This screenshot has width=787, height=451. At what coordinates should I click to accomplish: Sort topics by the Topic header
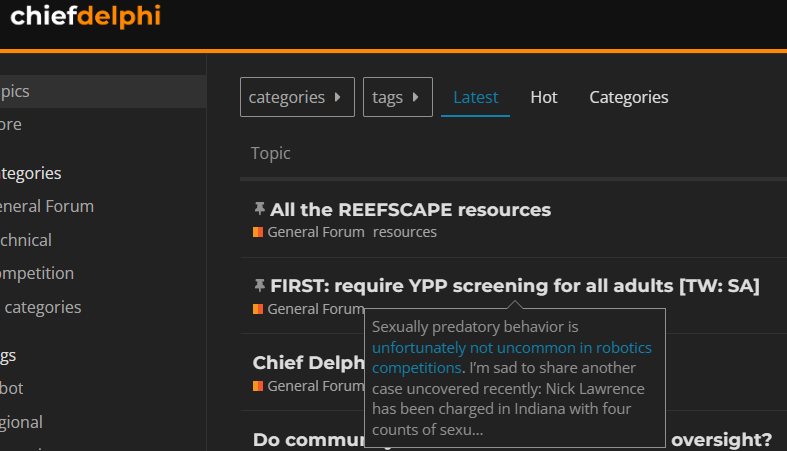coord(271,153)
